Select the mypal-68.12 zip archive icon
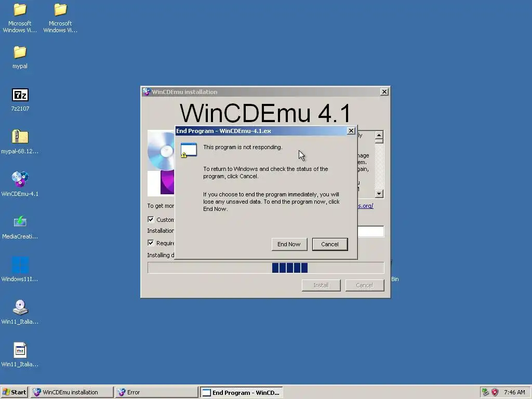 pyautogui.click(x=20, y=137)
